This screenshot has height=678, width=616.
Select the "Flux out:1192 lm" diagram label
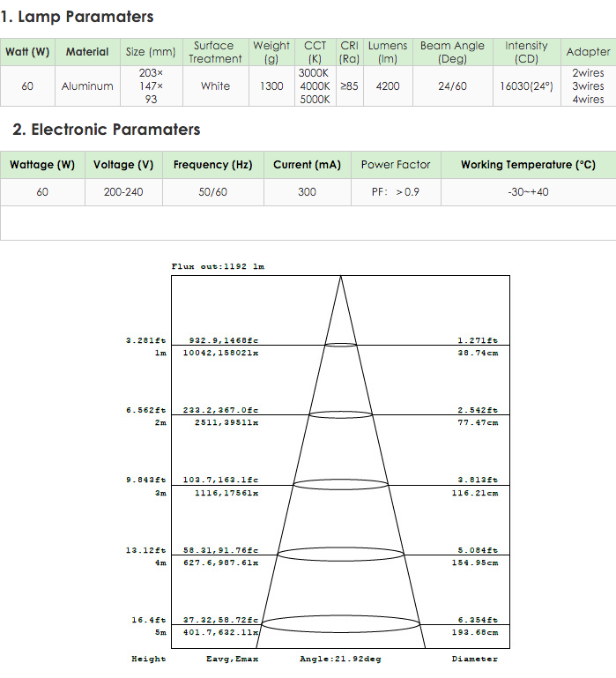[218, 266]
